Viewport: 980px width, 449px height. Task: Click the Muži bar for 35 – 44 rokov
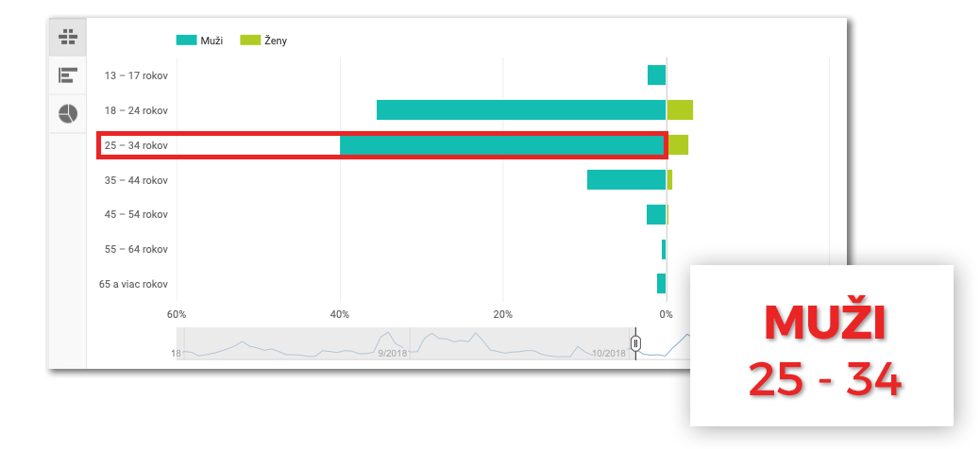pos(626,180)
